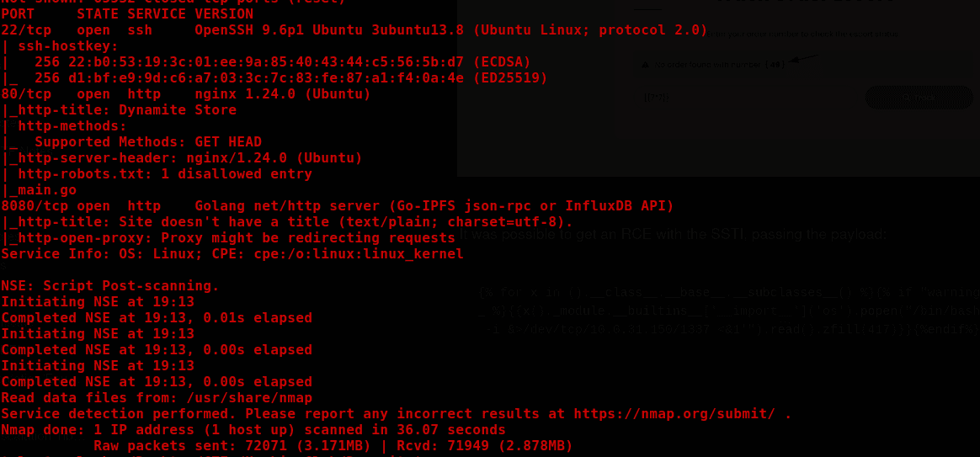
Task: Click the 'Raw packets sent' statistics line
Action: click(x=333, y=446)
